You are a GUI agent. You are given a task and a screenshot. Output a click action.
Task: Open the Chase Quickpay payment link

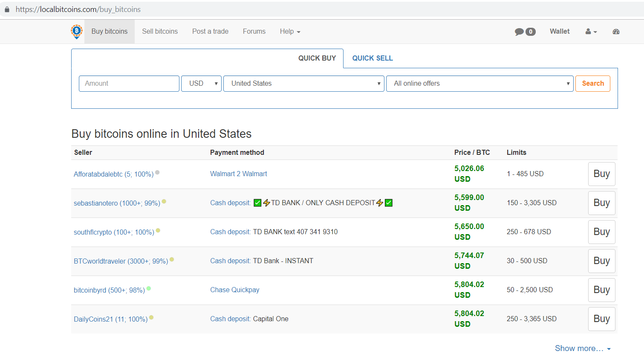tap(235, 290)
